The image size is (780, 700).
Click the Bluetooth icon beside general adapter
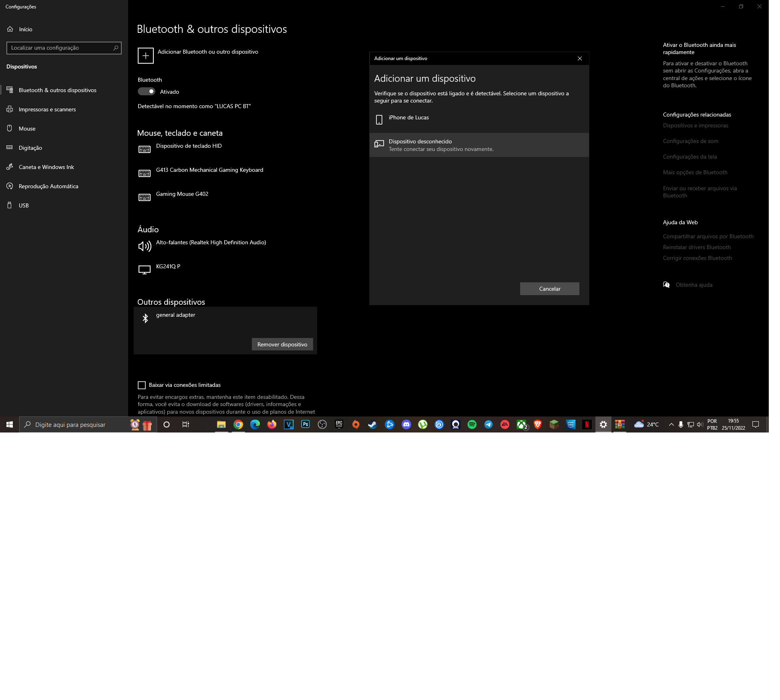point(145,318)
